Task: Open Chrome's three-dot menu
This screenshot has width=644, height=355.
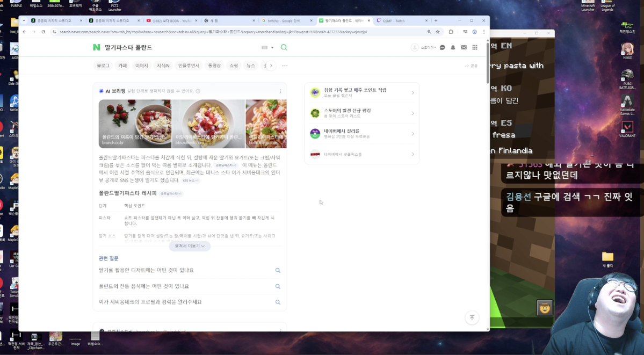Action: (x=484, y=32)
